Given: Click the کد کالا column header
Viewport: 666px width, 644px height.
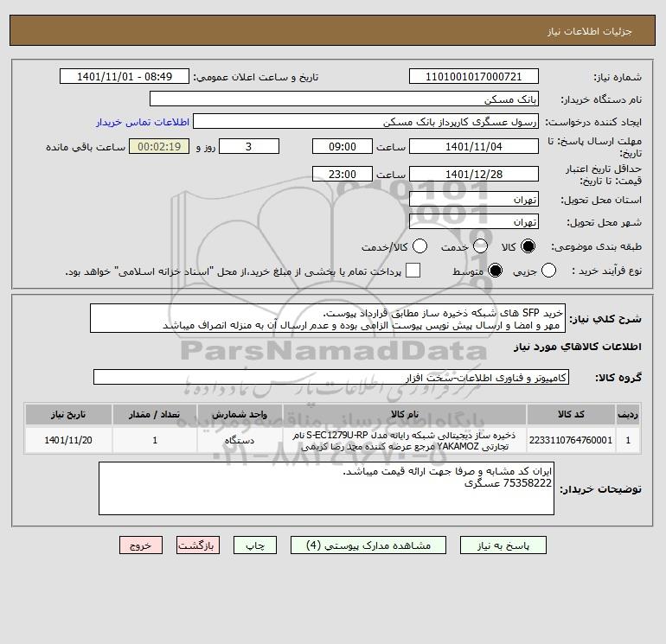Looking at the screenshot, I should click(571, 414).
